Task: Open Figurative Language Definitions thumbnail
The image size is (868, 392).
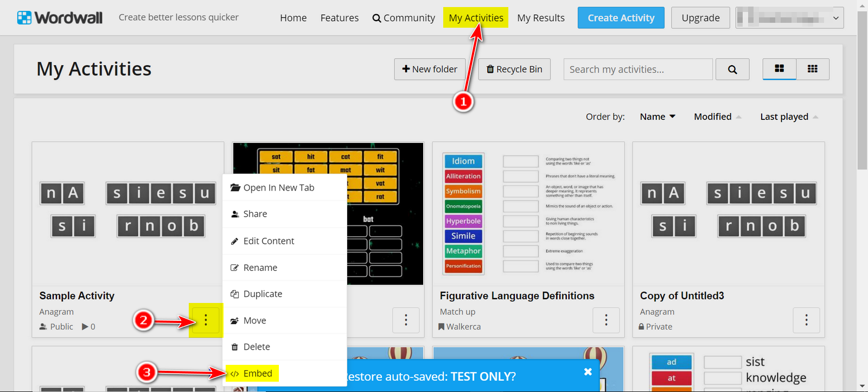Action: click(528, 214)
